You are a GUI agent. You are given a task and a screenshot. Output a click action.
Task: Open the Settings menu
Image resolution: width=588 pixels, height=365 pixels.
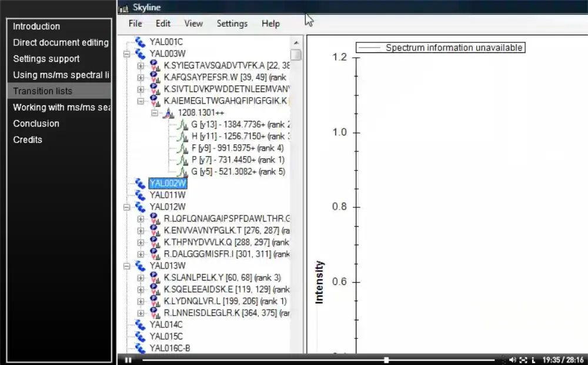232,24
